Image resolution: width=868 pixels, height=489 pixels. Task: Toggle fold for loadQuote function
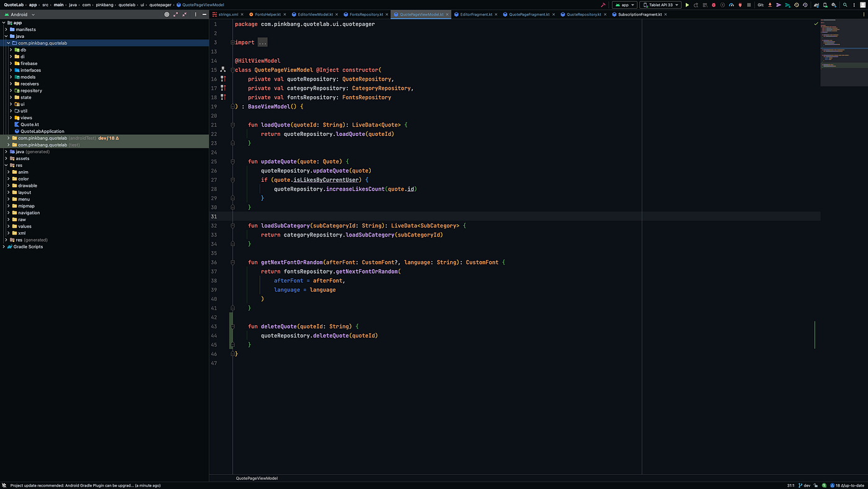click(x=232, y=125)
